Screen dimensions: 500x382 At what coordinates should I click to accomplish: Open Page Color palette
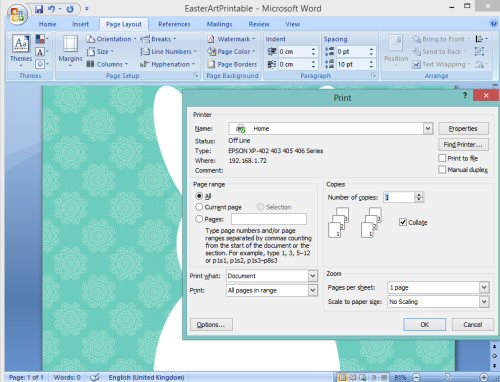click(x=231, y=52)
